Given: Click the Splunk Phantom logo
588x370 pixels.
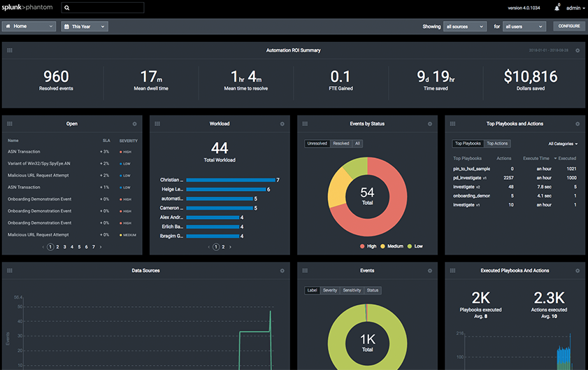Looking at the screenshot, I should click(27, 7).
